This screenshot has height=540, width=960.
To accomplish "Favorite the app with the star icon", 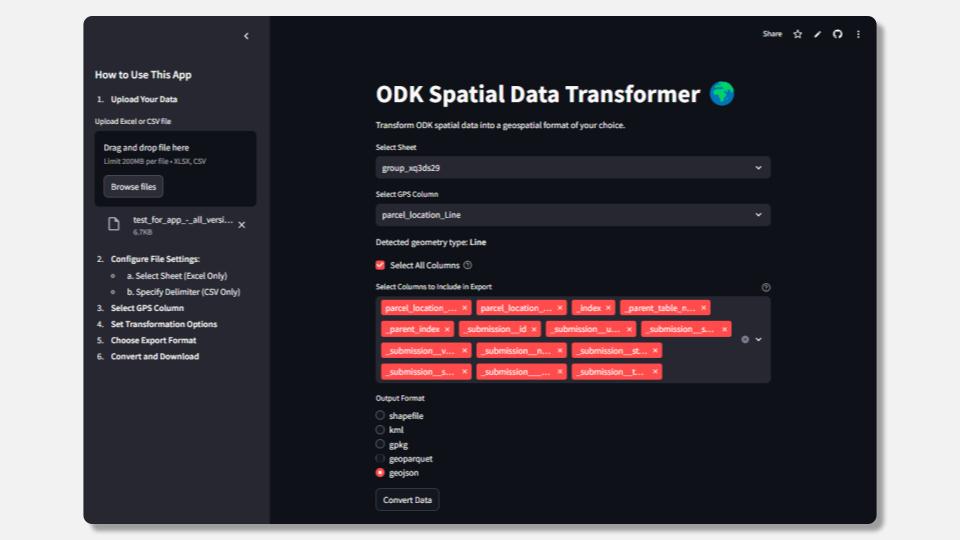I will [798, 34].
